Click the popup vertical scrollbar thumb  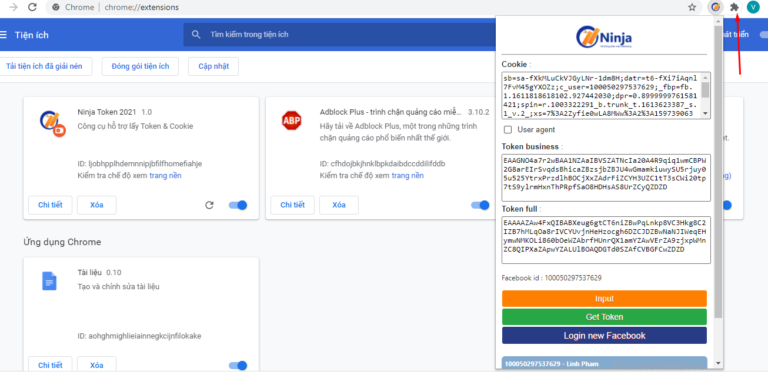coord(718,171)
